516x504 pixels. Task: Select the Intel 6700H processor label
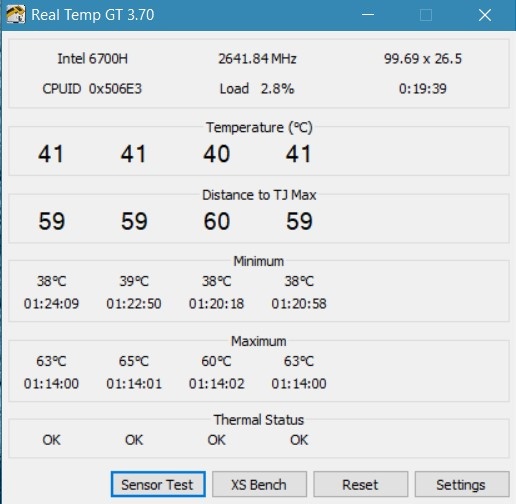(x=92, y=59)
